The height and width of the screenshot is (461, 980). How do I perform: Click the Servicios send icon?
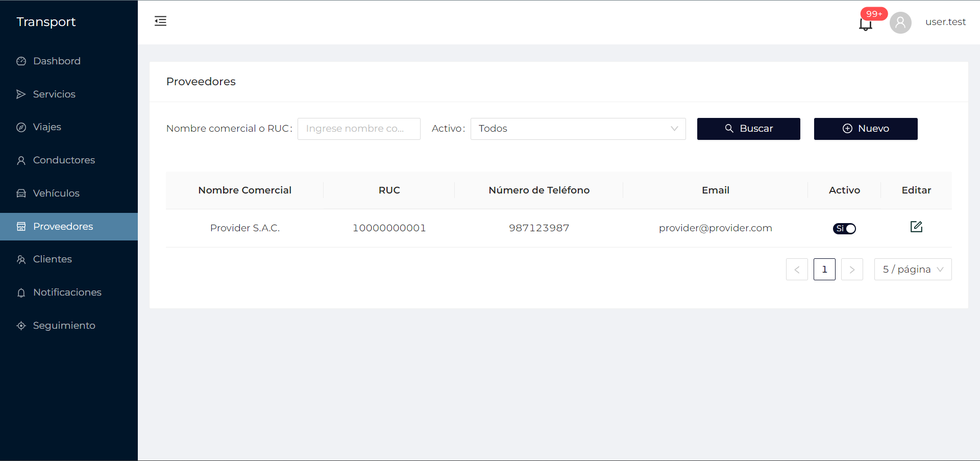coord(21,94)
